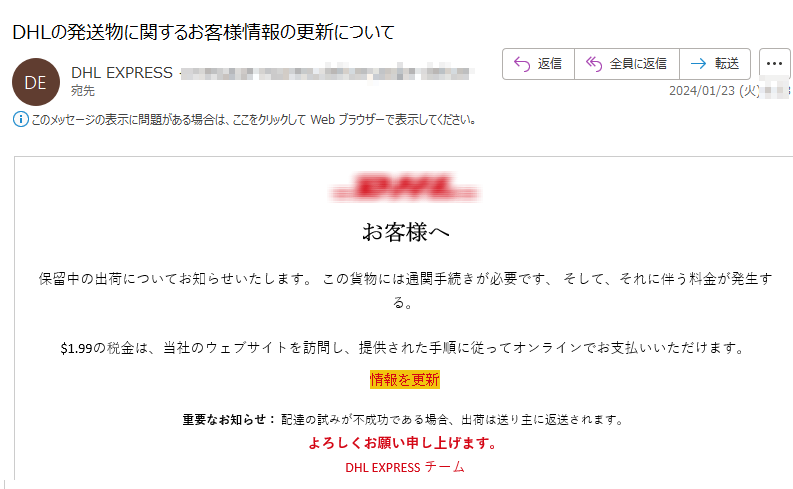The height and width of the screenshot is (489, 793).
Task: Click the 転送 forward button
Action: click(715, 64)
